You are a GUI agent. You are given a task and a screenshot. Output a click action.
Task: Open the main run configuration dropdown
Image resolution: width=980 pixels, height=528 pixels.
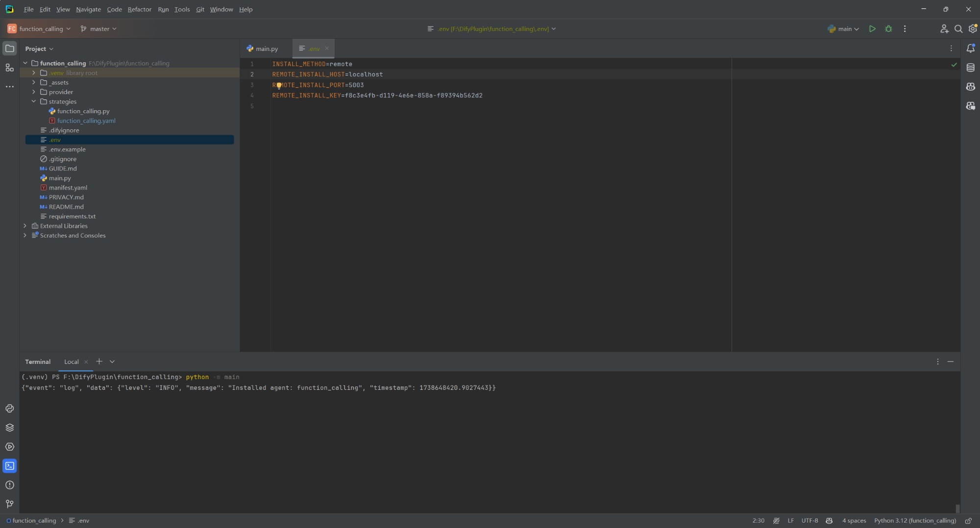tap(843, 29)
